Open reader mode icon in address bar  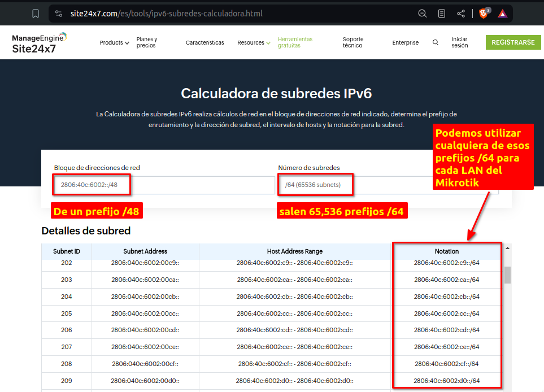pyautogui.click(x=442, y=13)
